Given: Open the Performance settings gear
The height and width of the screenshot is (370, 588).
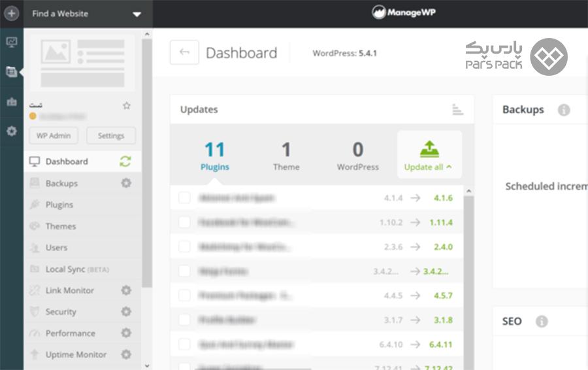Looking at the screenshot, I should point(126,333).
